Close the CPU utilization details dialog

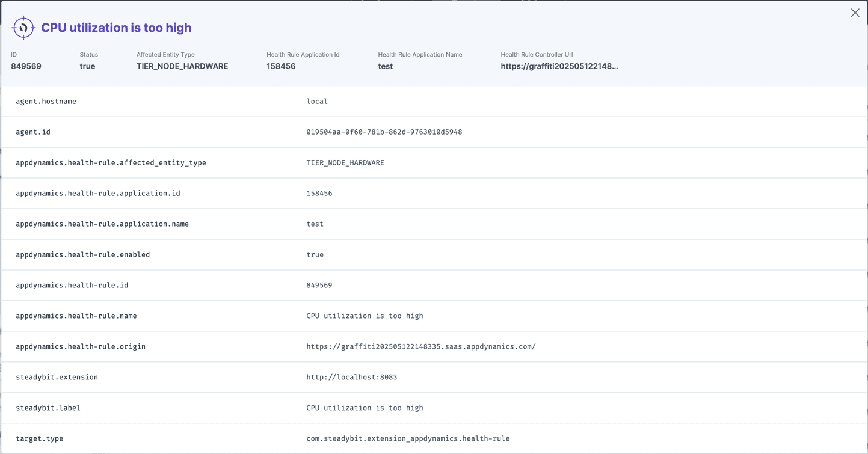tap(855, 13)
